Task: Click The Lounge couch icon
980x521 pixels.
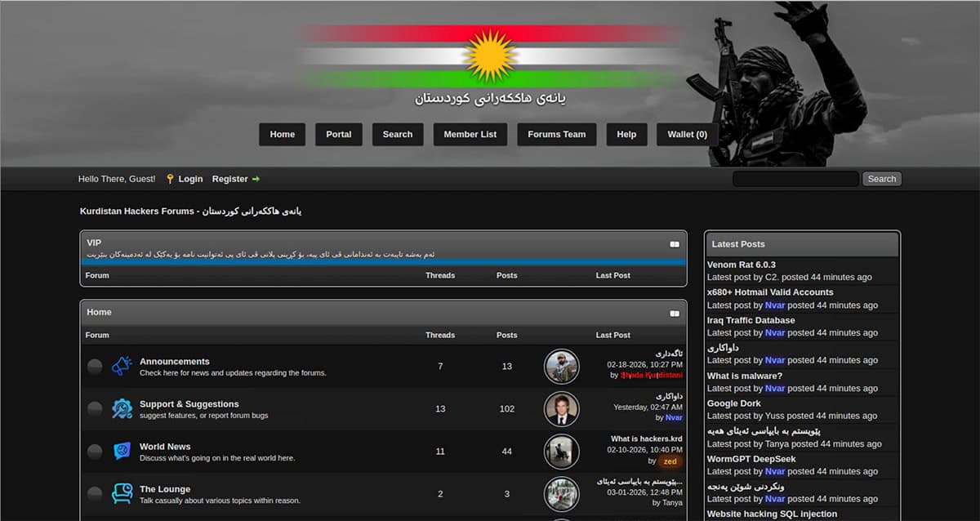Action: click(x=122, y=493)
